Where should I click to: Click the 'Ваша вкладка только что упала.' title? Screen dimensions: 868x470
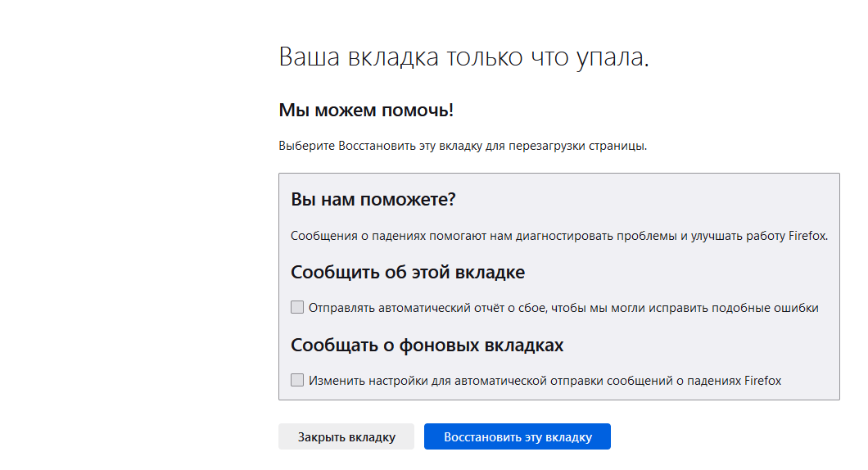click(x=463, y=57)
